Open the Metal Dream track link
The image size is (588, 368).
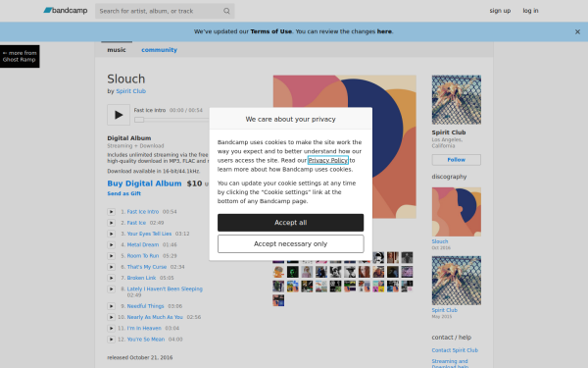tap(143, 244)
